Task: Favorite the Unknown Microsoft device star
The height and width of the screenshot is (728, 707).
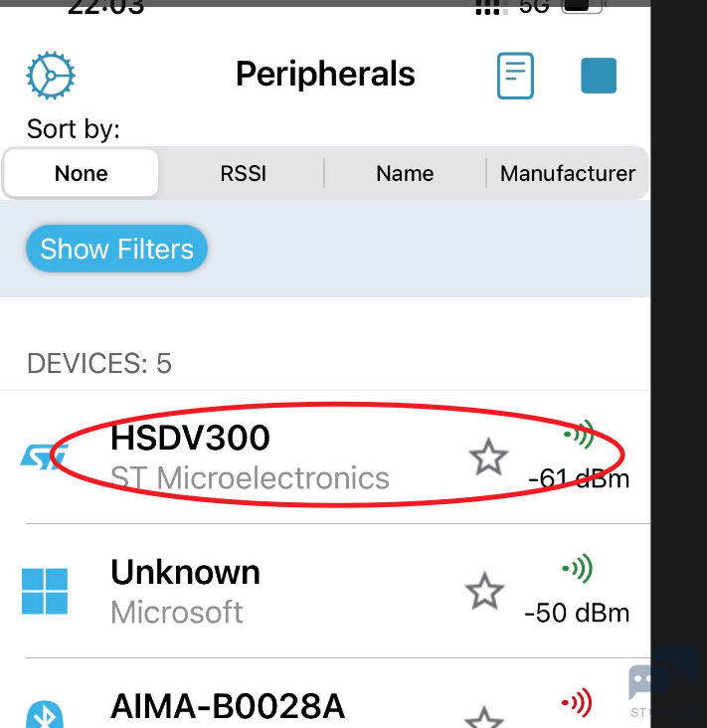Action: tap(484, 591)
